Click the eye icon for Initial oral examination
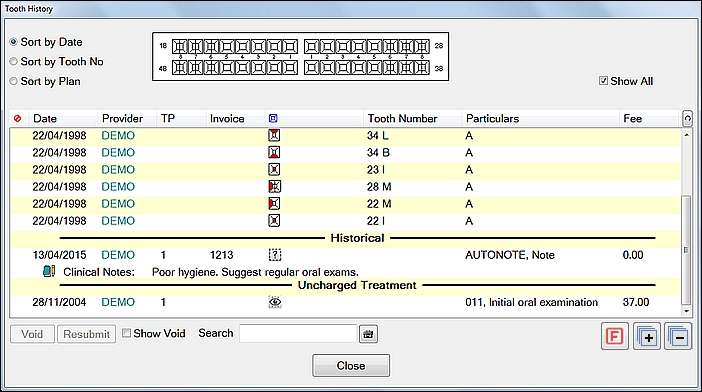This screenshot has width=702, height=392. click(275, 302)
